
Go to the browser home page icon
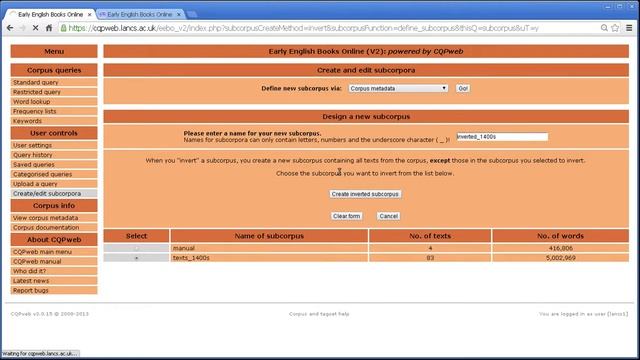(49, 28)
